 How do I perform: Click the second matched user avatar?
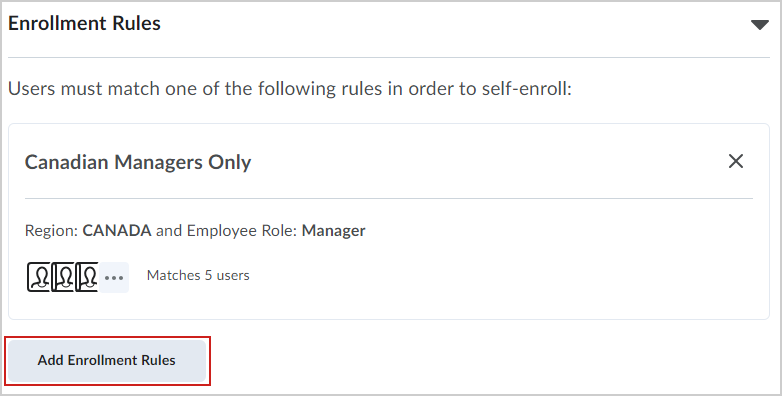62,277
